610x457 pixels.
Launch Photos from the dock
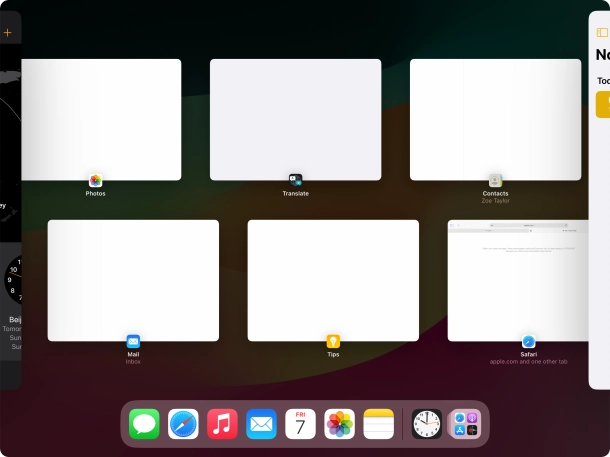pyautogui.click(x=340, y=424)
